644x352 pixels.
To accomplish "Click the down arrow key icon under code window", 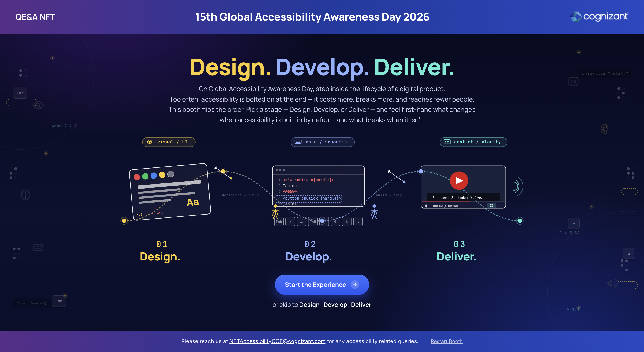I will (347, 222).
